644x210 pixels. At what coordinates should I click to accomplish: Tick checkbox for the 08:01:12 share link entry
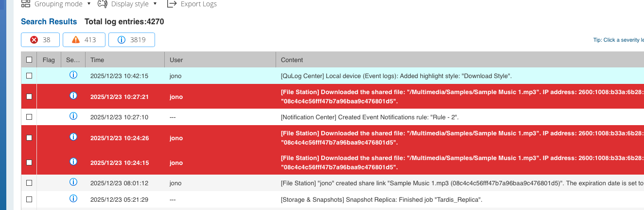29,183
